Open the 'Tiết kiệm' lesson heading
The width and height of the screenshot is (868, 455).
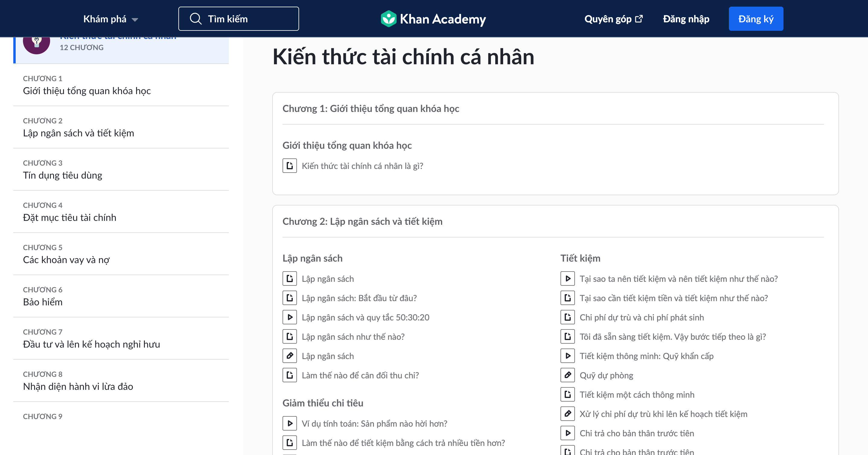click(580, 258)
